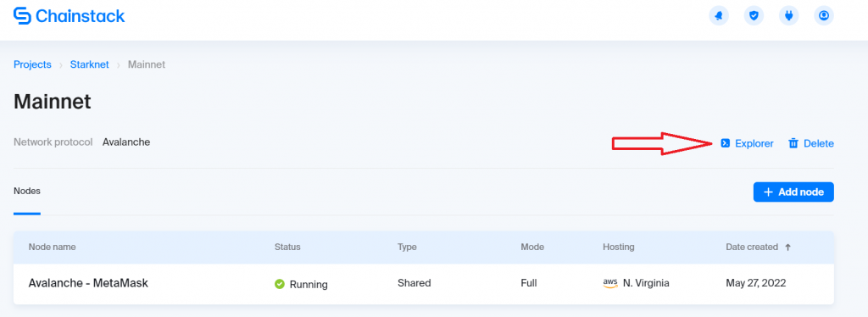
Task: Click the Delete trash can icon
Action: pyautogui.click(x=793, y=144)
